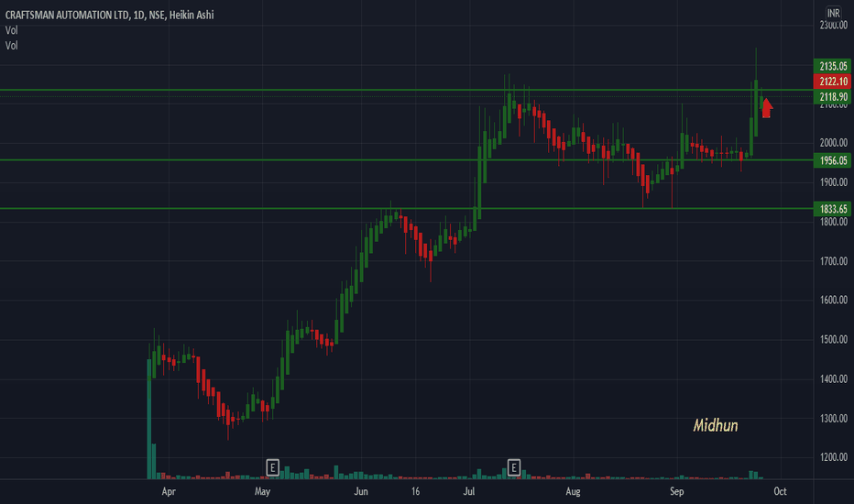Click the Jul date axis label
The height and width of the screenshot is (504, 854).
(x=468, y=491)
